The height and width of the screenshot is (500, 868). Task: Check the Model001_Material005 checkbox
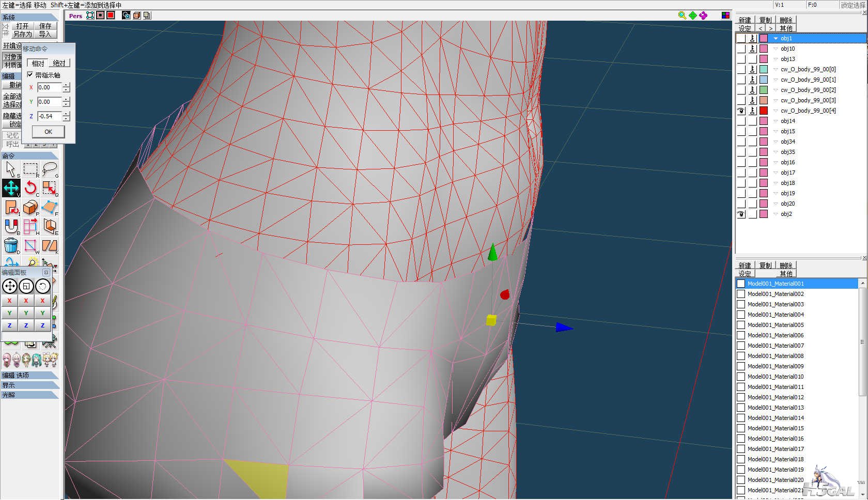741,325
